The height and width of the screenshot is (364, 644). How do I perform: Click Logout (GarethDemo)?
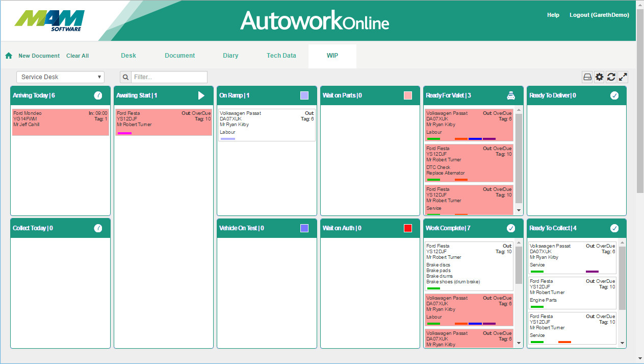599,15
